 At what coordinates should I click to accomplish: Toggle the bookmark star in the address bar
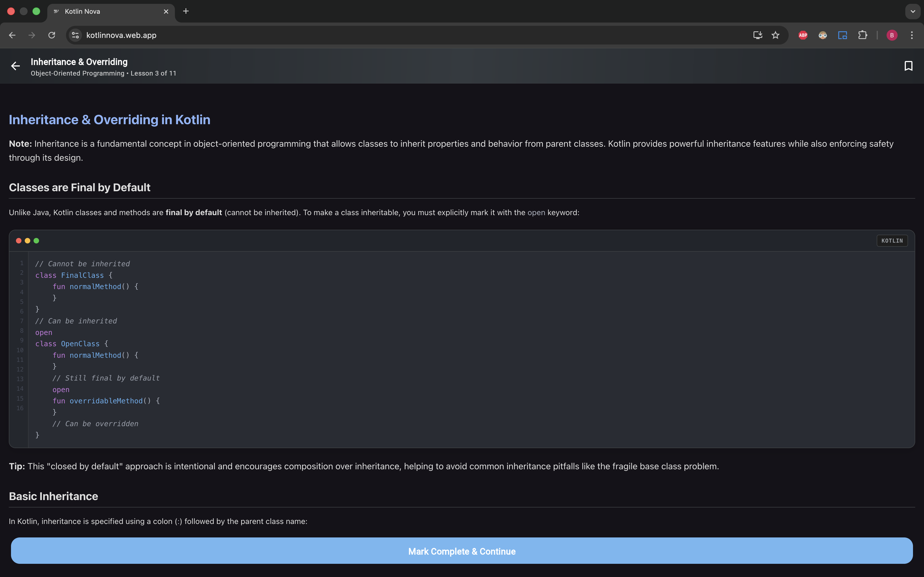tap(776, 35)
